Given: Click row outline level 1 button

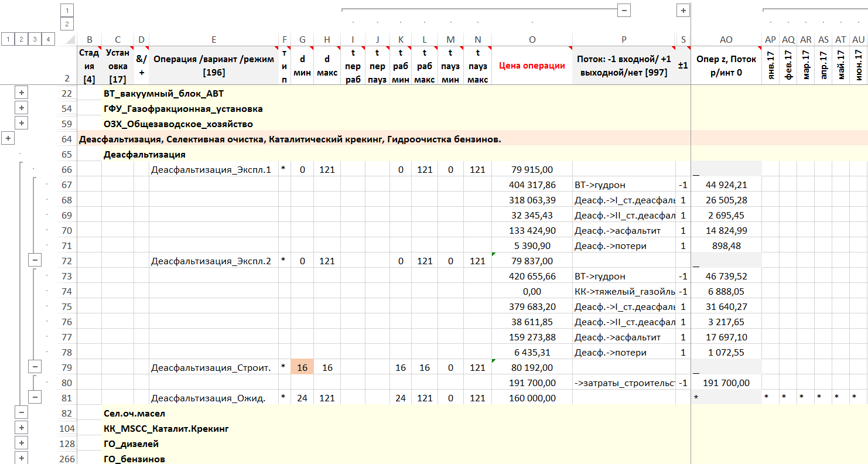Looking at the screenshot, I should click(x=8, y=39).
